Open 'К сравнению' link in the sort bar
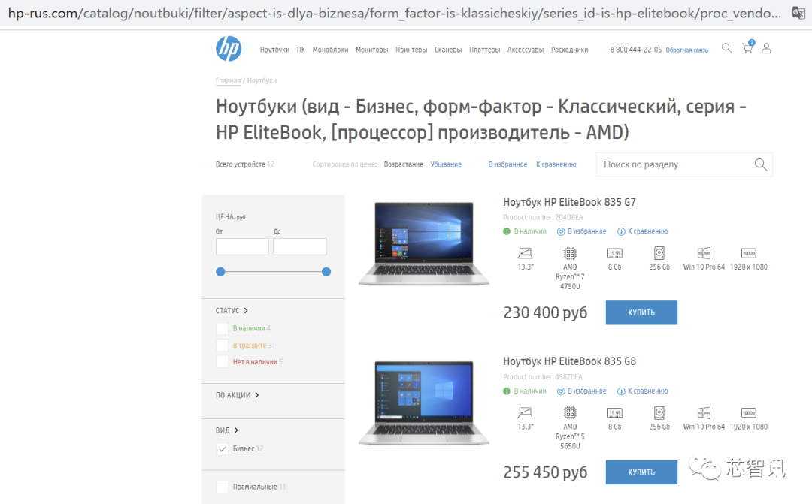 [556, 164]
